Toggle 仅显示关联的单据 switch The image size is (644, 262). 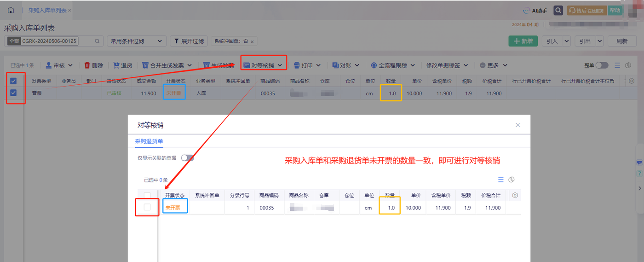[x=188, y=158]
